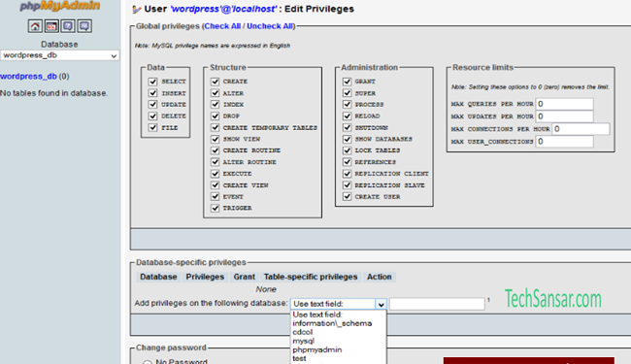The width and height of the screenshot is (631, 364).
Task: Uncheck the FILE privilege
Action: click(x=153, y=127)
